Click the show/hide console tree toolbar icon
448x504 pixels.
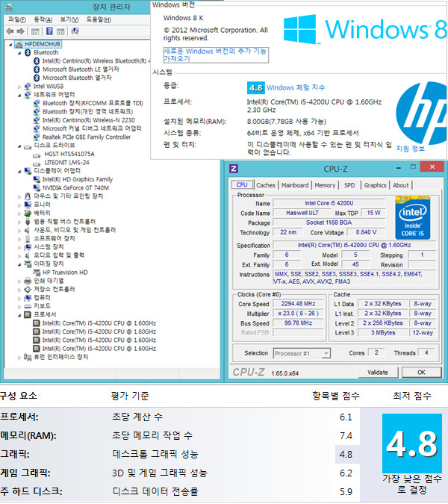pyautogui.click(x=35, y=31)
